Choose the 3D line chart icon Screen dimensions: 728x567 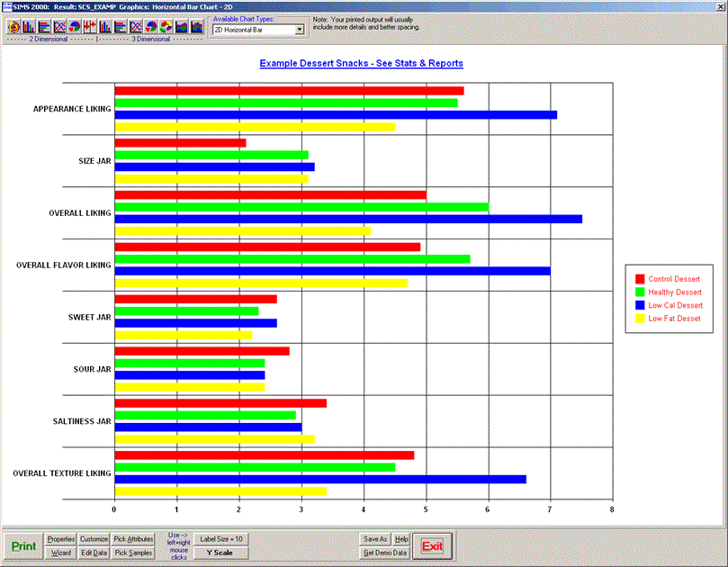point(136,27)
